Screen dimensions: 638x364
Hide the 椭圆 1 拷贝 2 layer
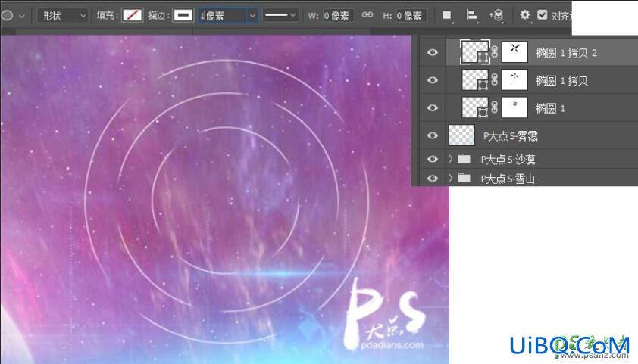[x=433, y=52]
